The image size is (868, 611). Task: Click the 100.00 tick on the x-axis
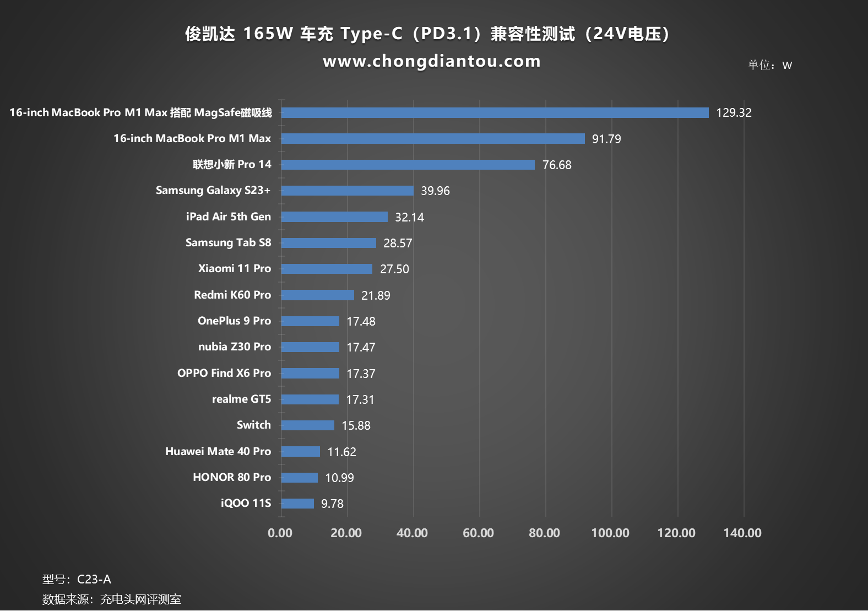pos(610,533)
